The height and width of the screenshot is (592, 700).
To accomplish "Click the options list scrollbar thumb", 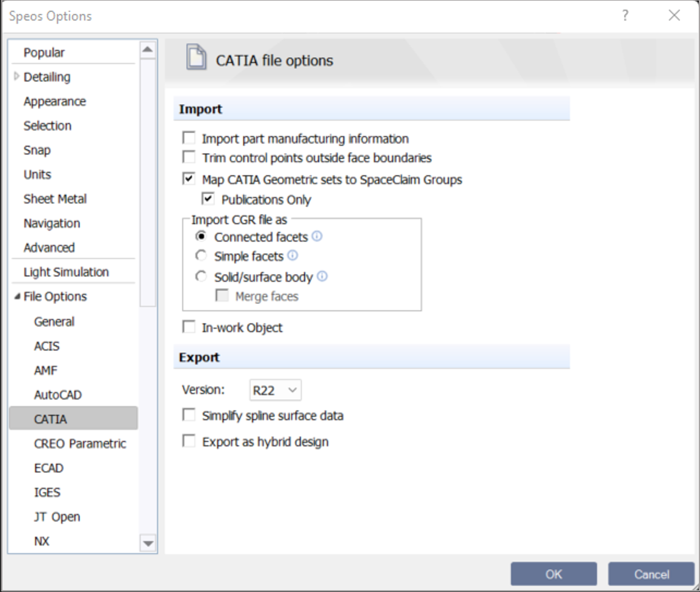I will 148,182.
